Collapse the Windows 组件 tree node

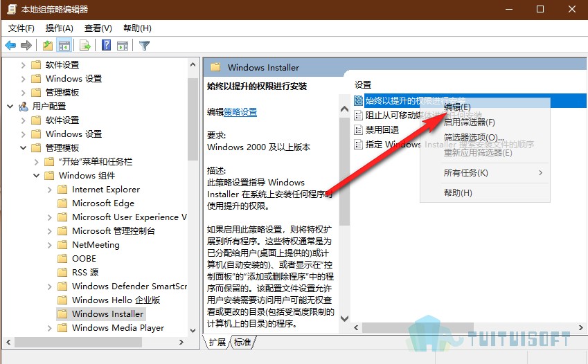click(37, 176)
